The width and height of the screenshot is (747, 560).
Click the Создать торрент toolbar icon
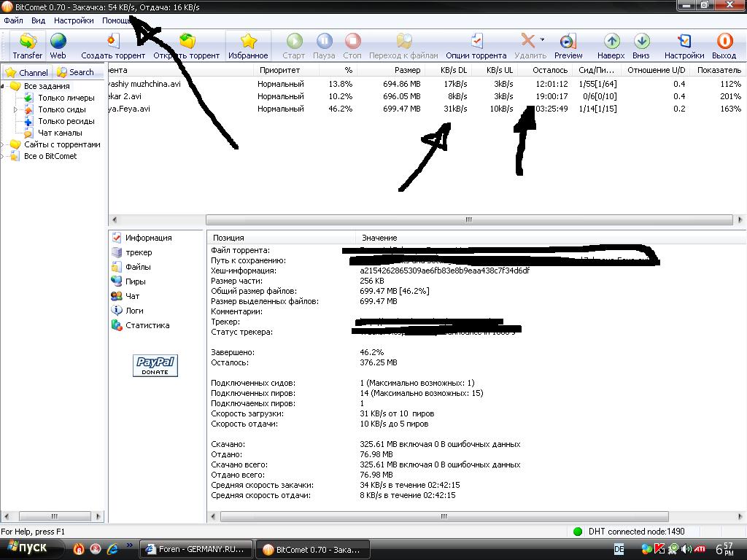click(113, 42)
